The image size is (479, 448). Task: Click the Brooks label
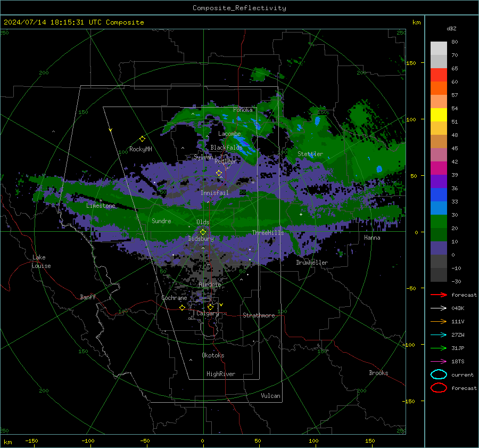tap(378, 373)
